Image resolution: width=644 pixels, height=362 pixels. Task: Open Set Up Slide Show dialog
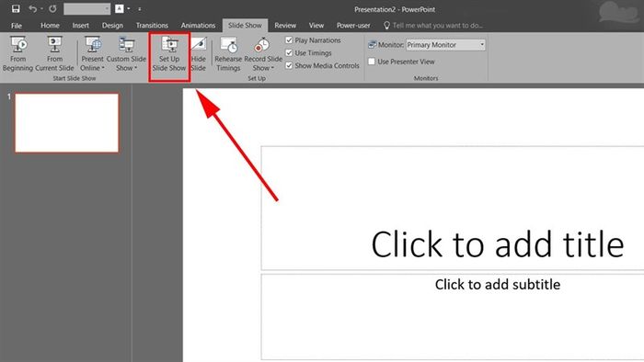click(x=169, y=54)
